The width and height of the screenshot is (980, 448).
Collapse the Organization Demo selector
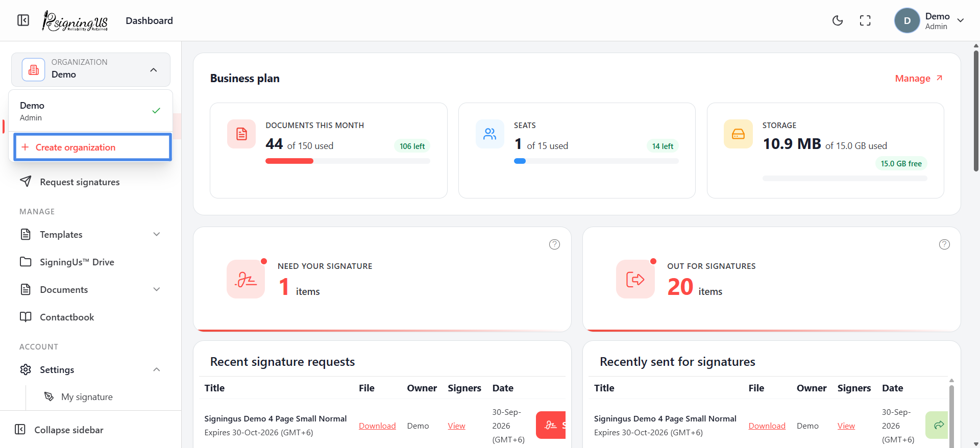pyautogui.click(x=91, y=69)
